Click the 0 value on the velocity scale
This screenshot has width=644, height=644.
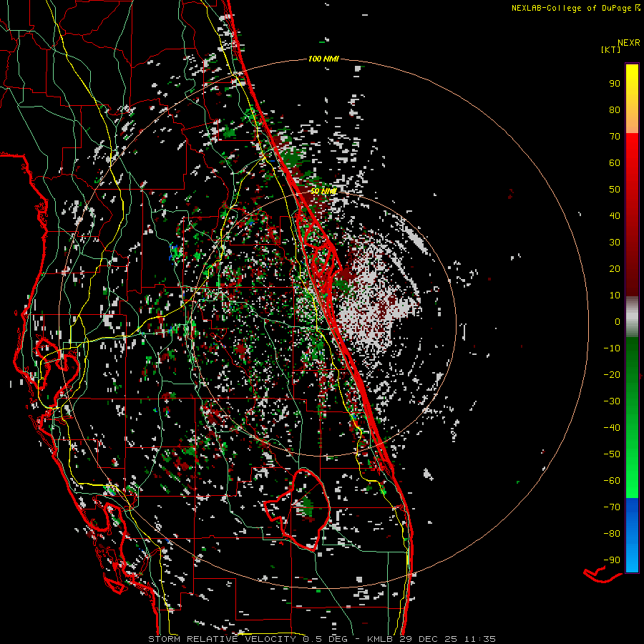coord(618,322)
